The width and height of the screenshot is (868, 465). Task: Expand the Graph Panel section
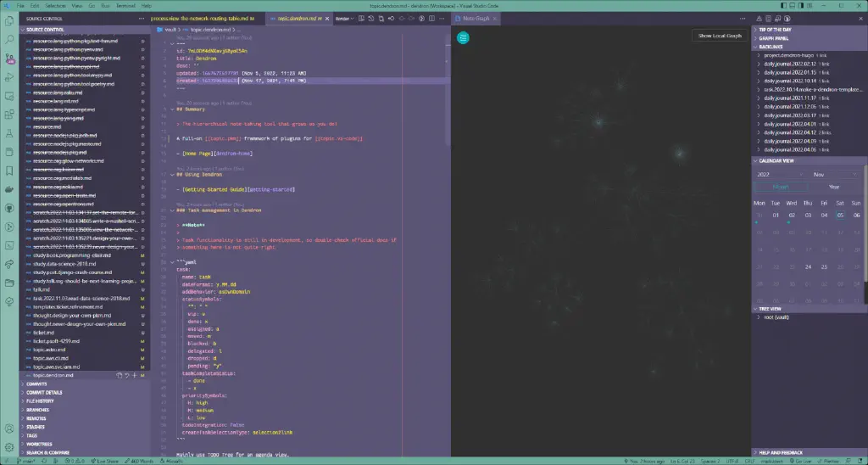tap(810, 38)
